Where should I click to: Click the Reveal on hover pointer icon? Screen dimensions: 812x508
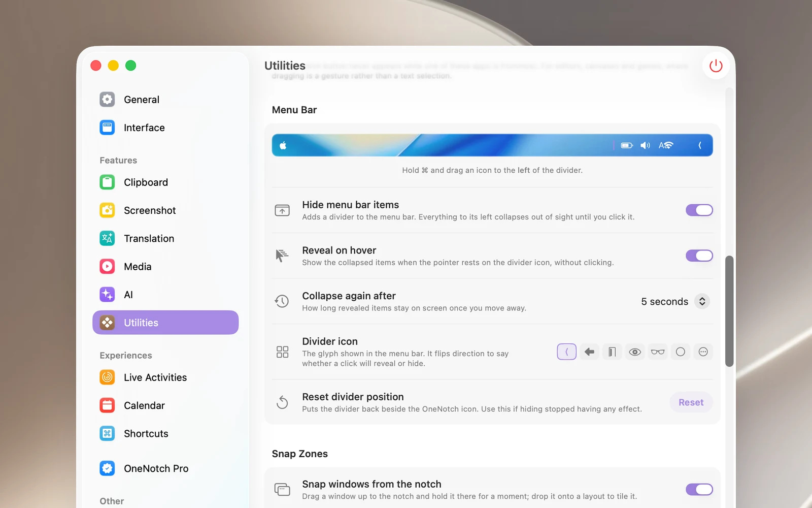pos(282,256)
